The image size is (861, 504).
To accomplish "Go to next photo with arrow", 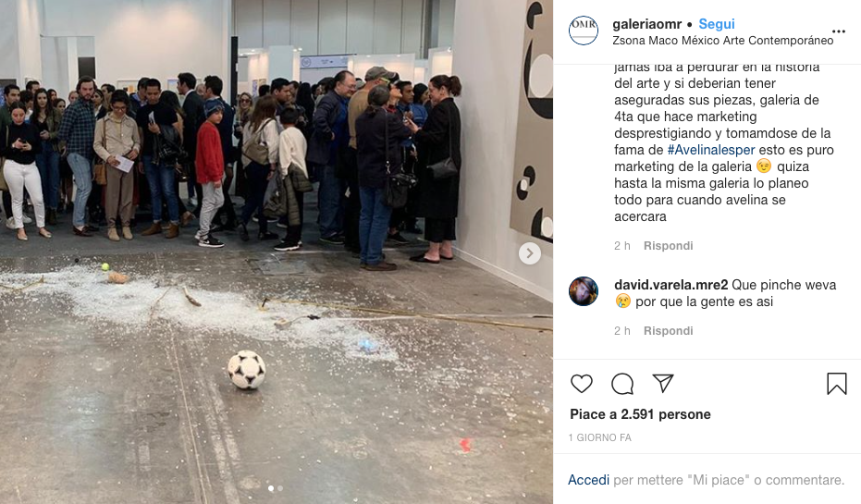I will [530, 253].
